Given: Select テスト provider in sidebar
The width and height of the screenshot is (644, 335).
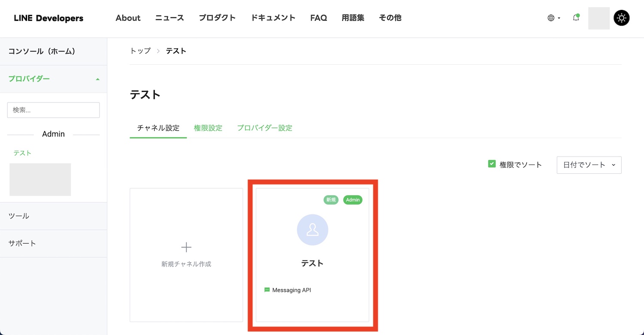Looking at the screenshot, I should [x=22, y=153].
